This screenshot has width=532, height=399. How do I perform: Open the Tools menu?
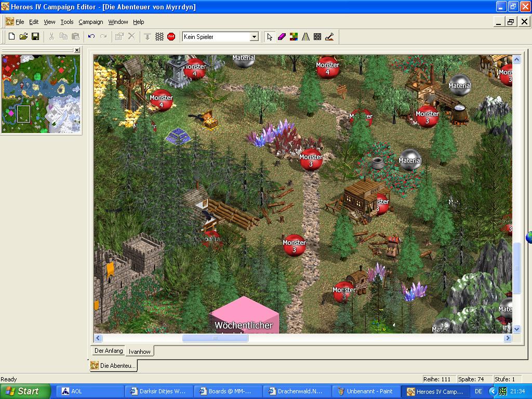67,22
